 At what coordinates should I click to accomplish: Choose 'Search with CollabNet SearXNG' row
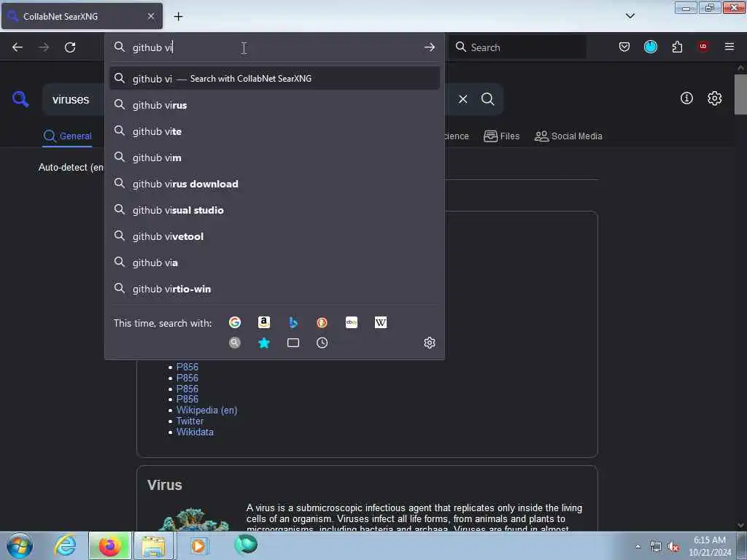[274, 78]
